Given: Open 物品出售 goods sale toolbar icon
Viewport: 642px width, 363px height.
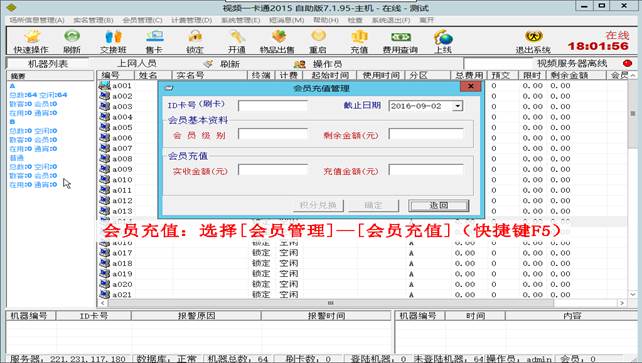Looking at the screenshot, I should 277,41.
